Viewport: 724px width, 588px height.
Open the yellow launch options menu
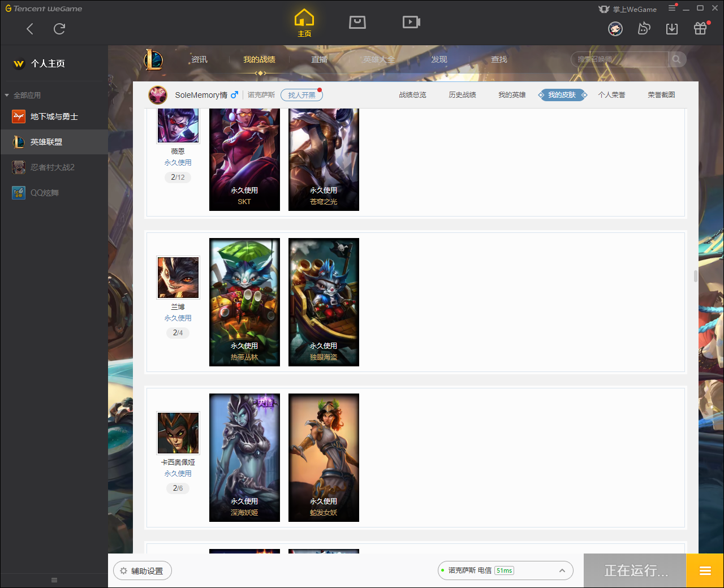point(705,570)
